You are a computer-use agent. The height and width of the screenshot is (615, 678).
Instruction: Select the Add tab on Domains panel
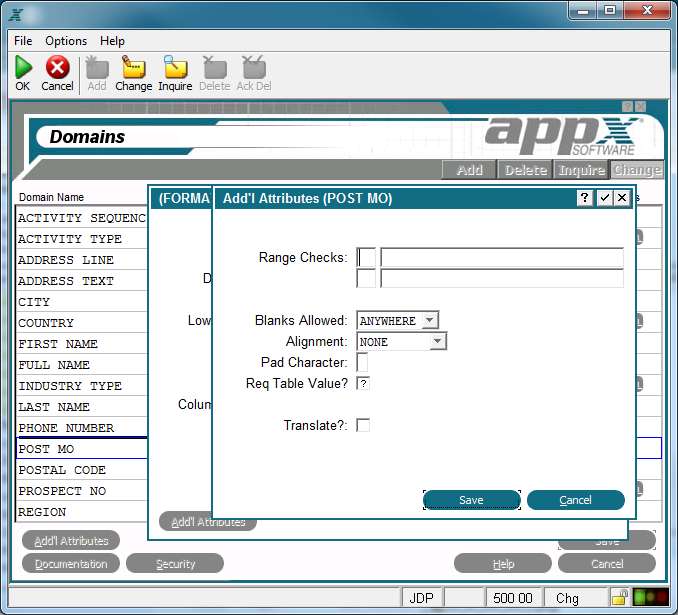[469, 170]
